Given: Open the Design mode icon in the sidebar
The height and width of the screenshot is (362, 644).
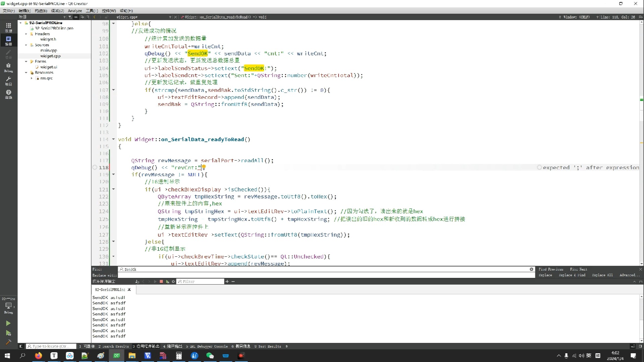Looking at the screenshot, I should (8, 54).
